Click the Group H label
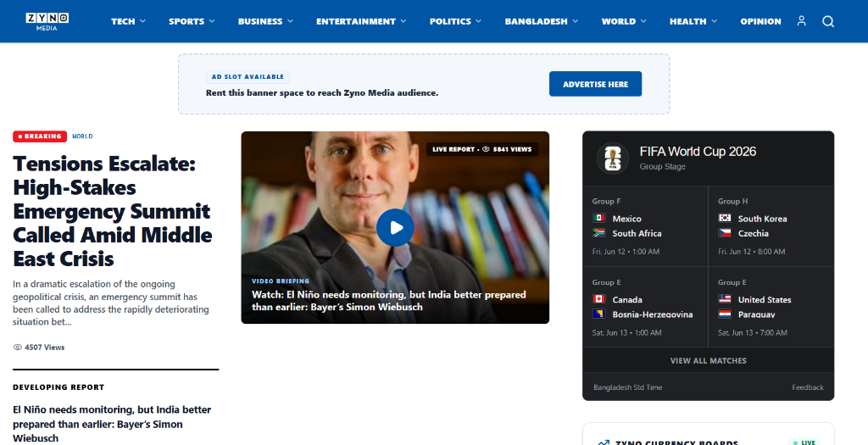The image size is (868, 445). [x=732, y=201]
